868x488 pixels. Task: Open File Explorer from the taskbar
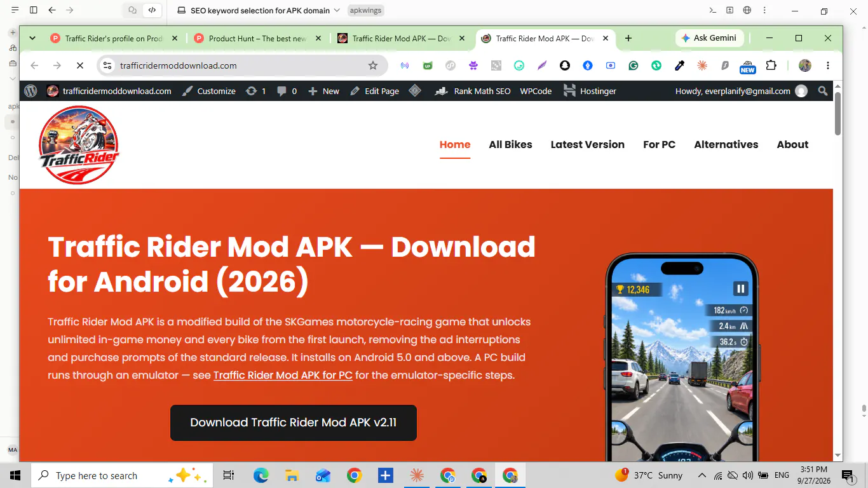(x=292, y=475)
